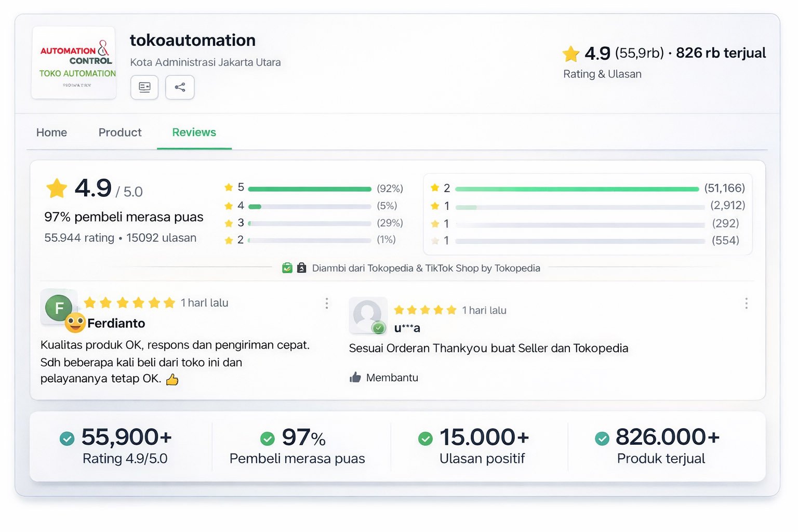Open options menu on u***a's review
798x532 pixels.
(747, 303)
